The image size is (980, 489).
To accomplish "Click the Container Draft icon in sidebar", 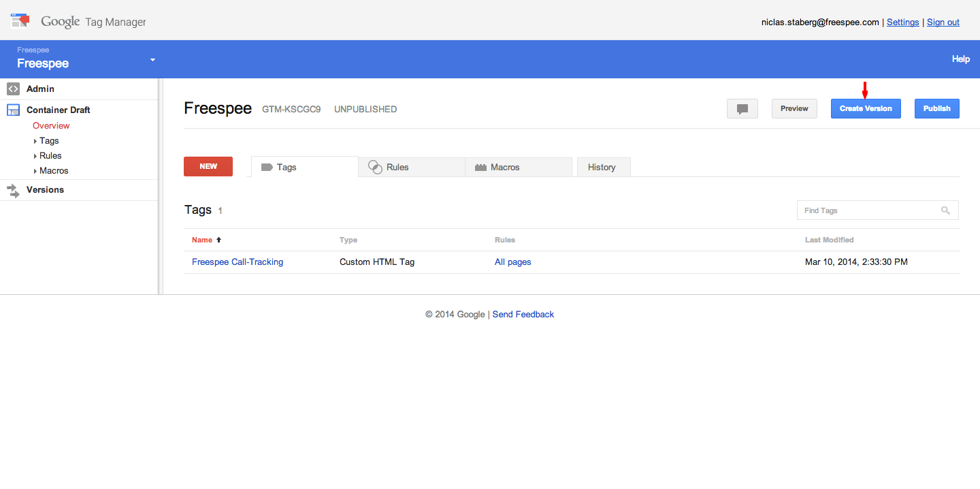I will pos(13,110).
